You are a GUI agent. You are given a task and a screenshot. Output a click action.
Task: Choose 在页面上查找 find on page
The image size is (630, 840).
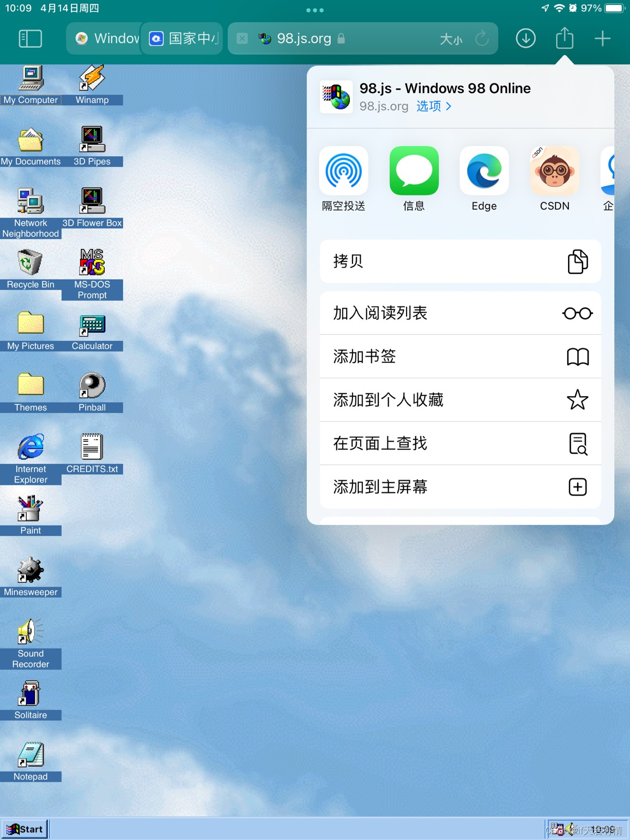460,443
